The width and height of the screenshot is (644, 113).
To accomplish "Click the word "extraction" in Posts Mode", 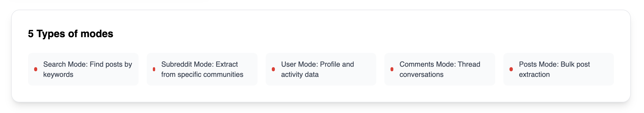I will 534,75.
